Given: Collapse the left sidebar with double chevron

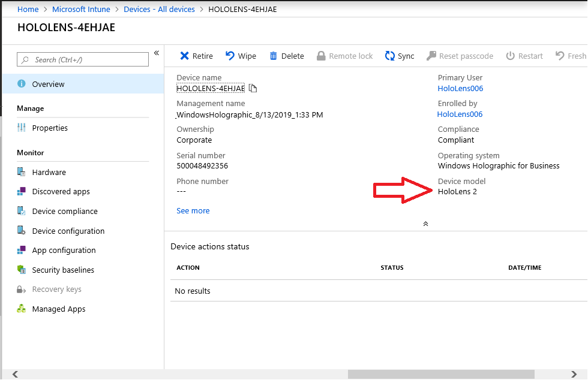Looking at the screenshot, I should point(157,53).
